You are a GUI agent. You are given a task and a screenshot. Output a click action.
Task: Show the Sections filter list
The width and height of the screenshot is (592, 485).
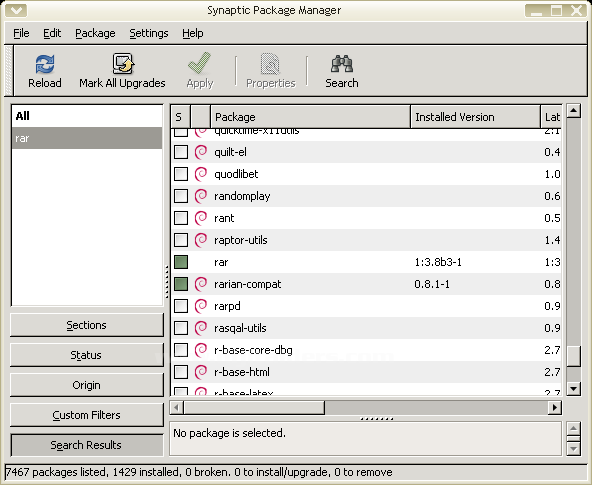coord(87,325)
